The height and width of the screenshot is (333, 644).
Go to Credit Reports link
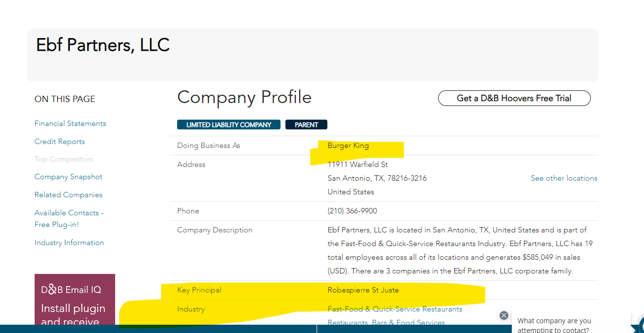pyautogui.click(x=60, y=142)
